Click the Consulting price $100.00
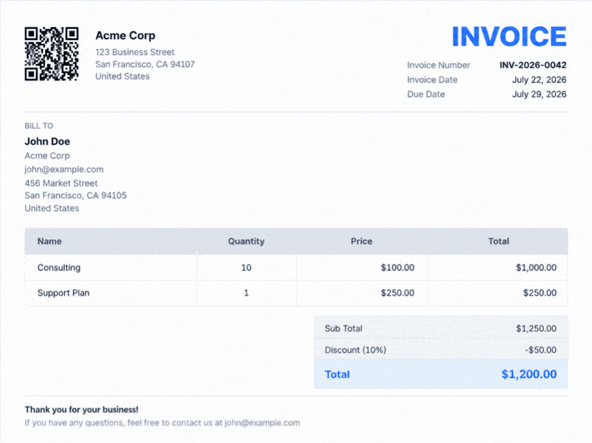The image size is (592, 443). pos(397,268)
